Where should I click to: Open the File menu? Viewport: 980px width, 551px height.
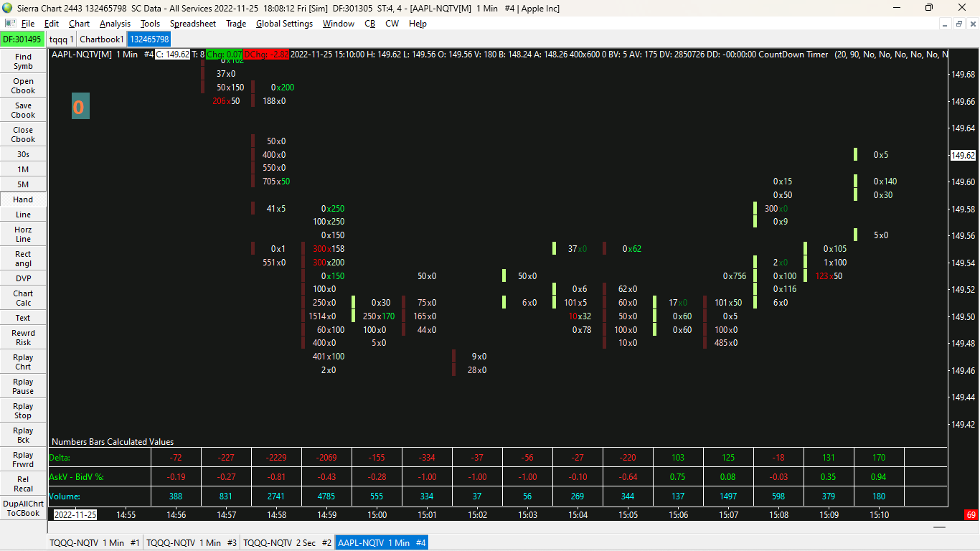coord(28,24)
